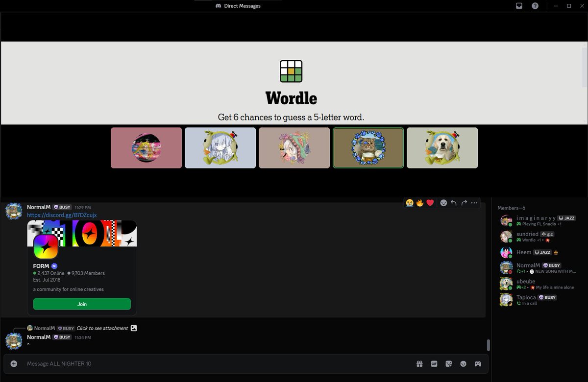This screenshot has height=382, width=588.
Task: Open the more options ellipsis on message
Action: (474, 203)
